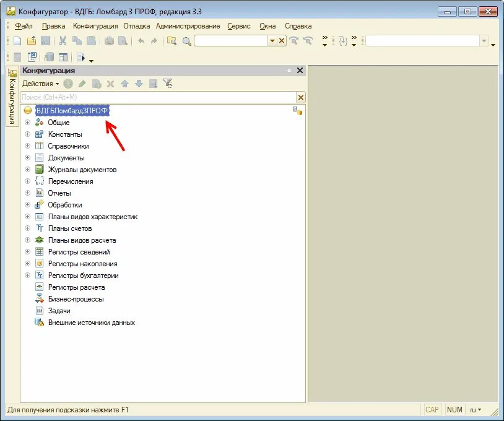Click the filter by subsystems funnel icon
The image size is (504, 421).
[167, 84]
